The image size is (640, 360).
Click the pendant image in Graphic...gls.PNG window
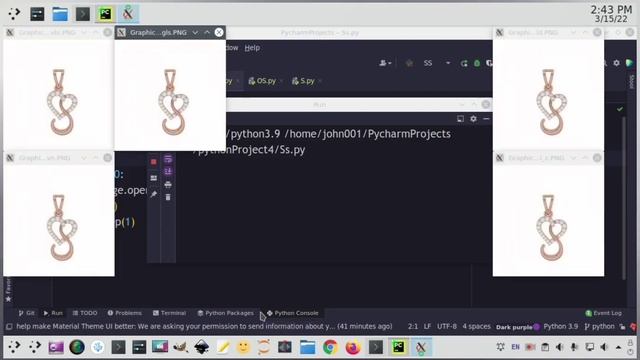tap(170, 95)
